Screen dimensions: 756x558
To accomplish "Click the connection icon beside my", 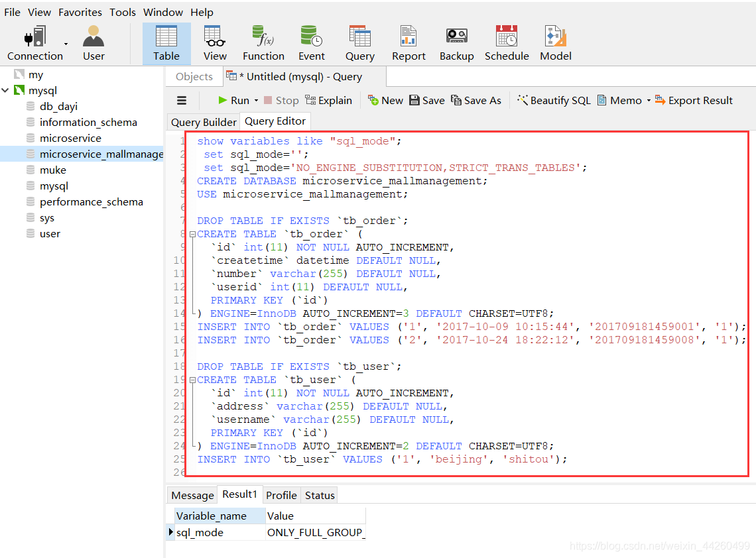I will (x=19, y=74).
